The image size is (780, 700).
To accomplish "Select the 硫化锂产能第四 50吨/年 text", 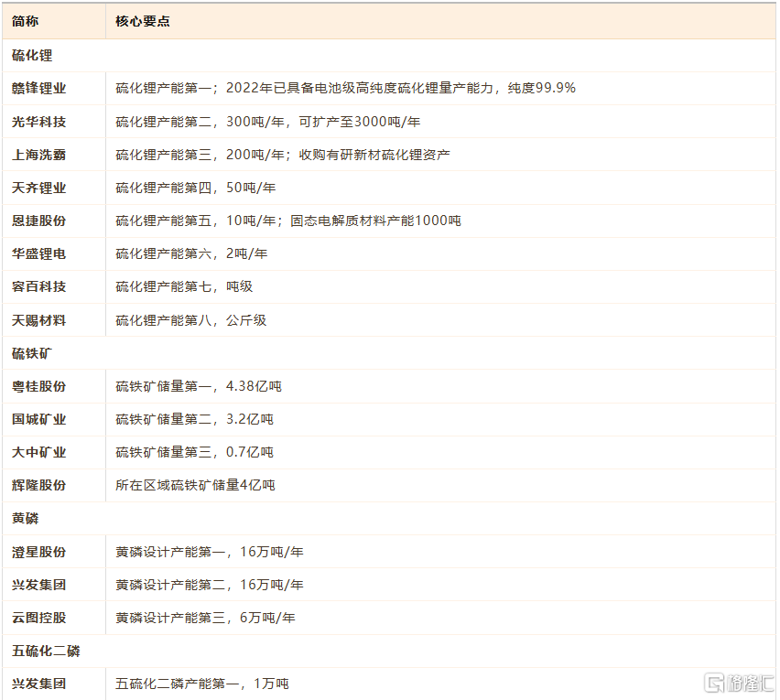I will coord(196,188).
